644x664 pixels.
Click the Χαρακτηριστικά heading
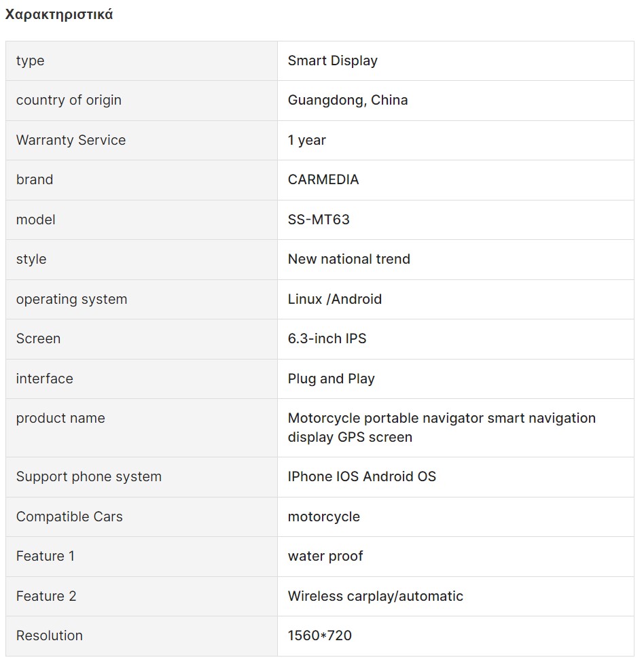pyautogui.click(x=59, y=15)
